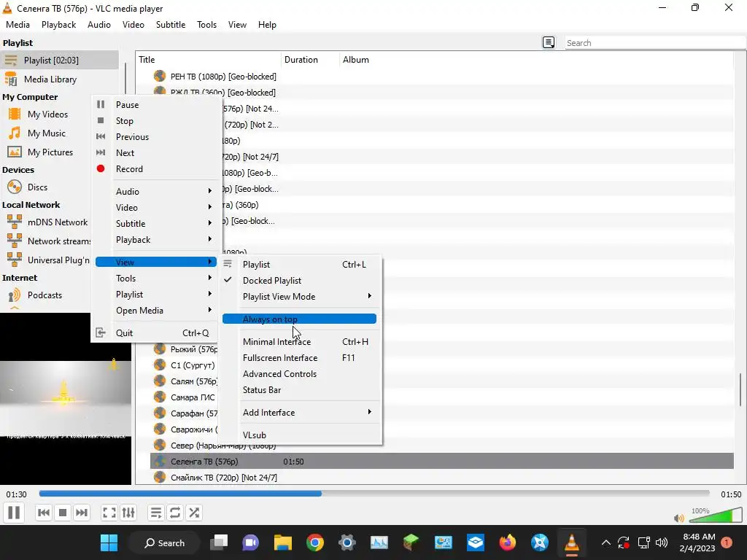Toggle Advanced Controls option
The width and height of the screenshot is (747, 560).
pyautogui.click(x=300, y=374)
